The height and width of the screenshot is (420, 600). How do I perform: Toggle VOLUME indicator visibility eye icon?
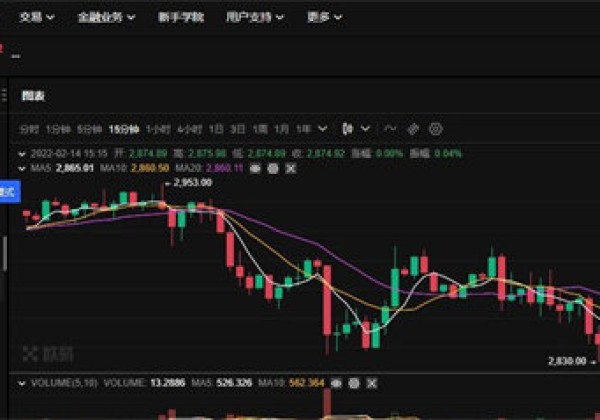coord(336,383)
